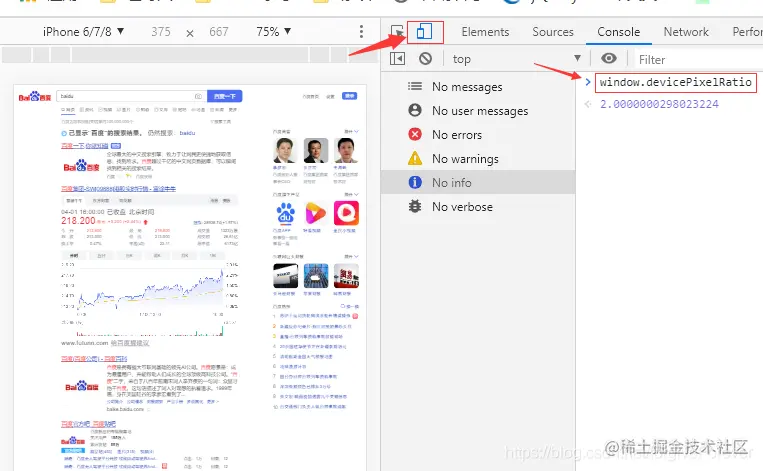This screenshot has height=471, width=763.
Task: Switch to the Sources tab
Action: 553,32
